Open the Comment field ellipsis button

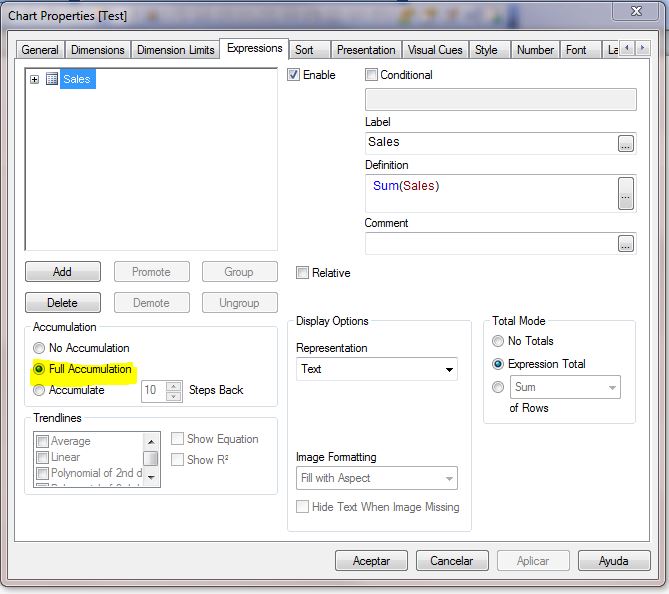[x=626, y=243]
